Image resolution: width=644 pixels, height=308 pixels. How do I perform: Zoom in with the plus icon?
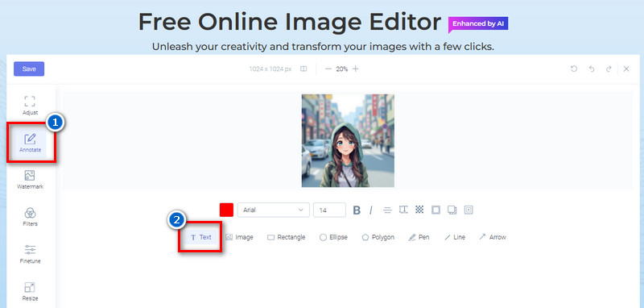point(355,69)
